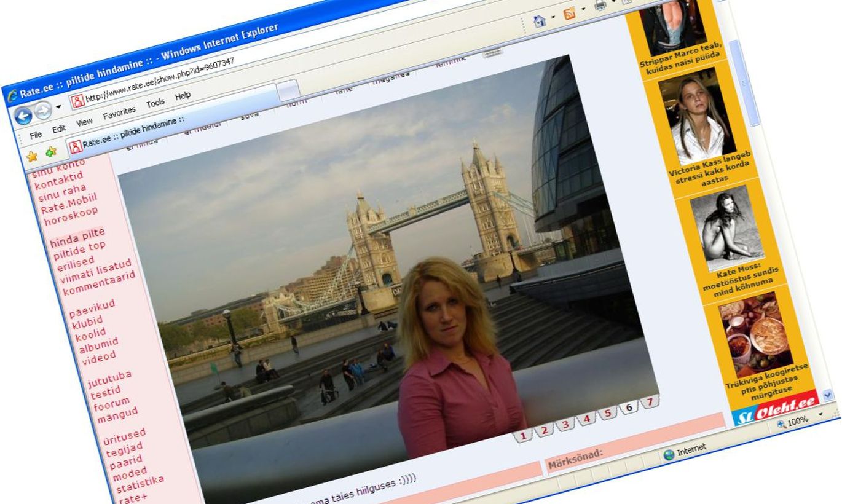Switch to photo number 3 tab

click(565, 424)
